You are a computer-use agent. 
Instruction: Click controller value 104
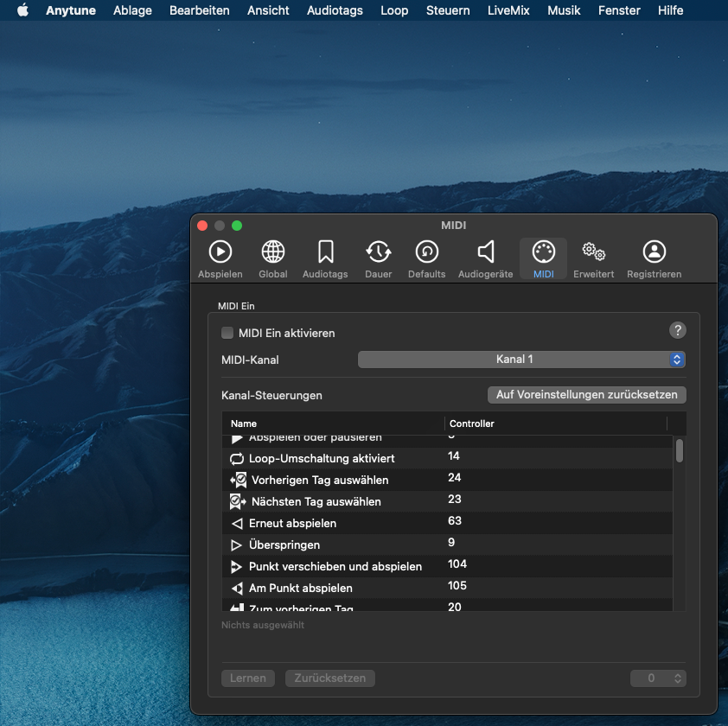tap(457, 564)
